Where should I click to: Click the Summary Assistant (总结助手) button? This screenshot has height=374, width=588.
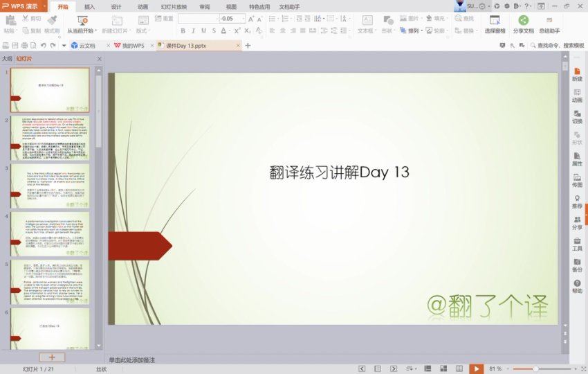click(x=549, y=25)
